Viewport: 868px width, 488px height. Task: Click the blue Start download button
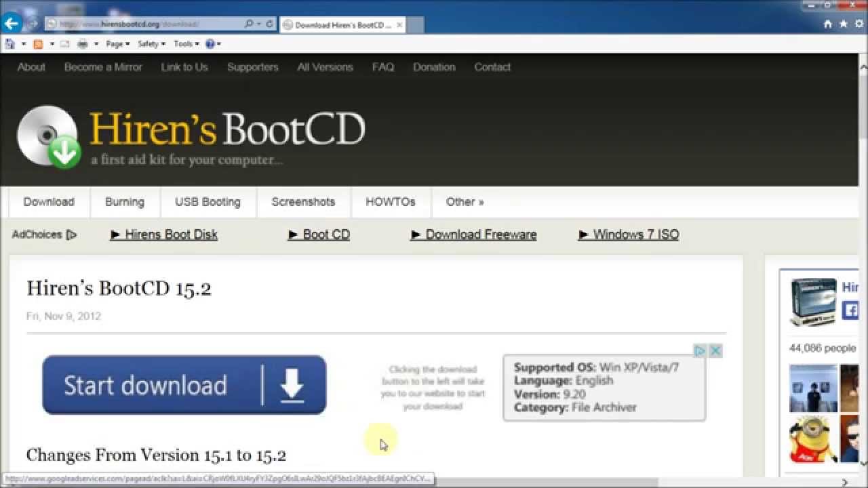(x=184, y=385)
